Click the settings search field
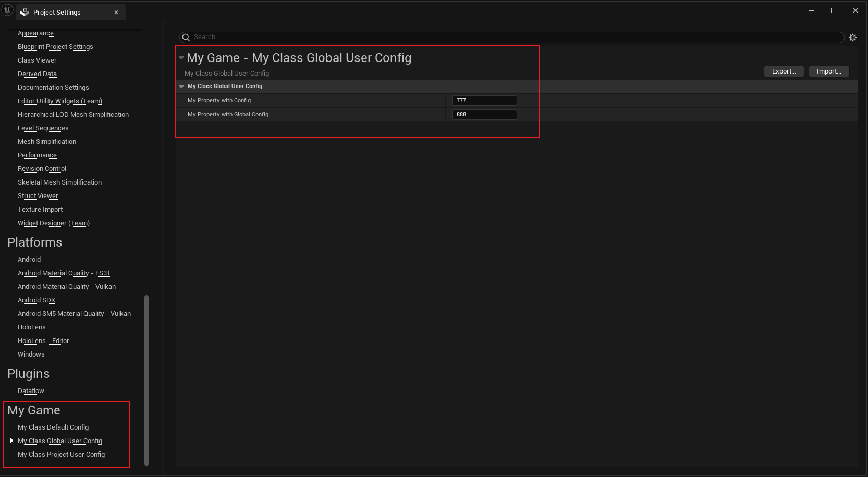Viewport: 868px width, 477px height. pos(511,38)
